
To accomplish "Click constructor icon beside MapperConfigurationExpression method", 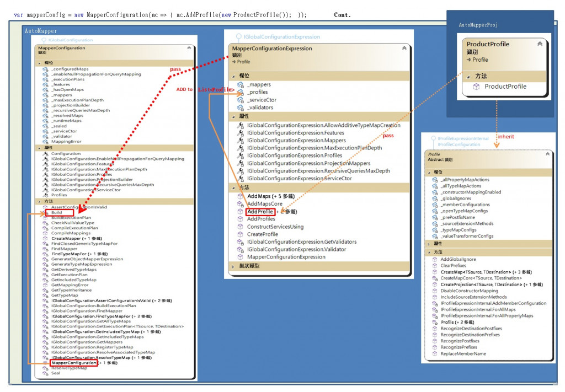I will [241, 257].
